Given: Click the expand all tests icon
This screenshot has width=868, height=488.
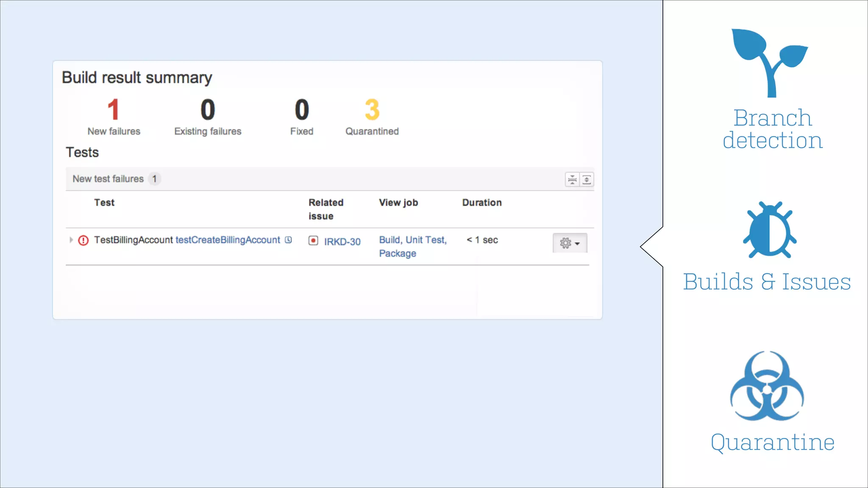Looking at the screenshot, I should click(587, 180).
